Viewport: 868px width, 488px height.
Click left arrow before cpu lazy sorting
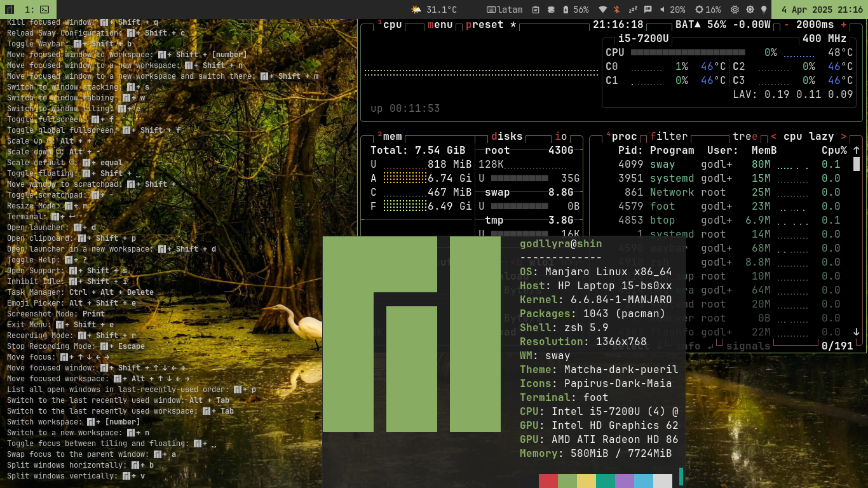click(x=774, y=136)
